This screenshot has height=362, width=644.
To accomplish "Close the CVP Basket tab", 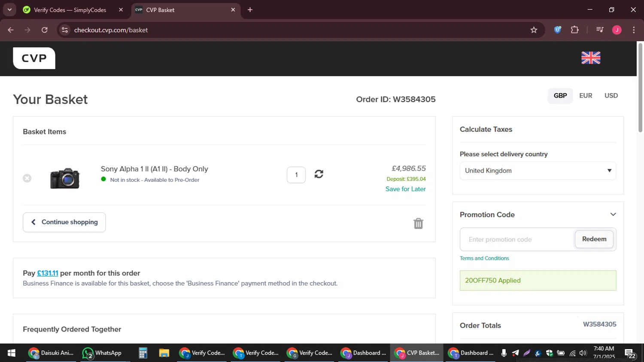I will (233, 10).
